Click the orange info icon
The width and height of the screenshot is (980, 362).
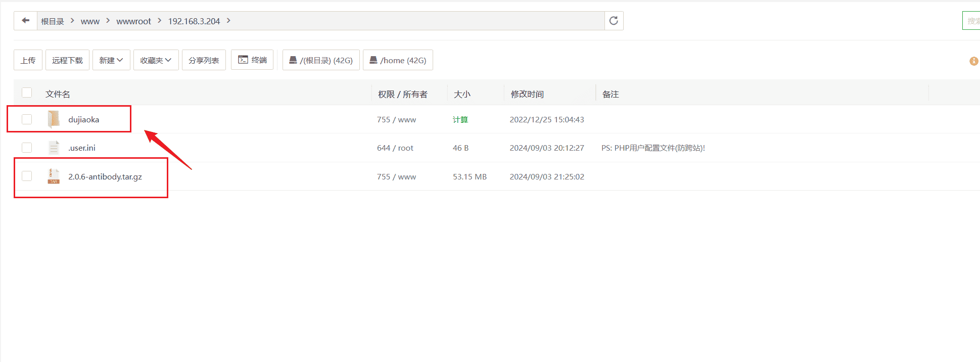[973, 61]
